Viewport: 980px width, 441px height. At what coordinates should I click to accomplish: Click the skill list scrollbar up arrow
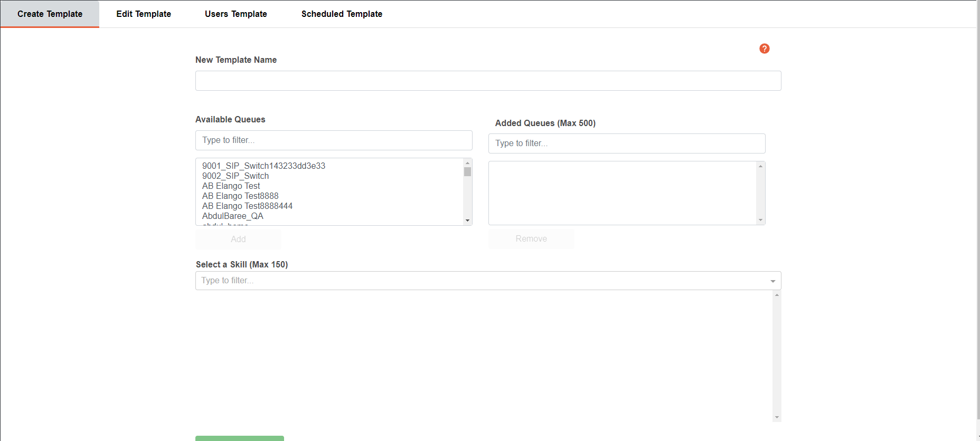[777, 295]
